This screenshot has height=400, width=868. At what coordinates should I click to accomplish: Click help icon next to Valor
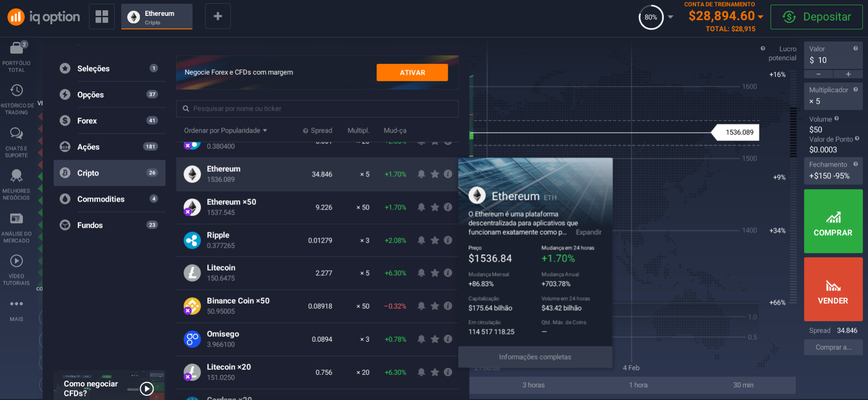click(x=855, y=48)
